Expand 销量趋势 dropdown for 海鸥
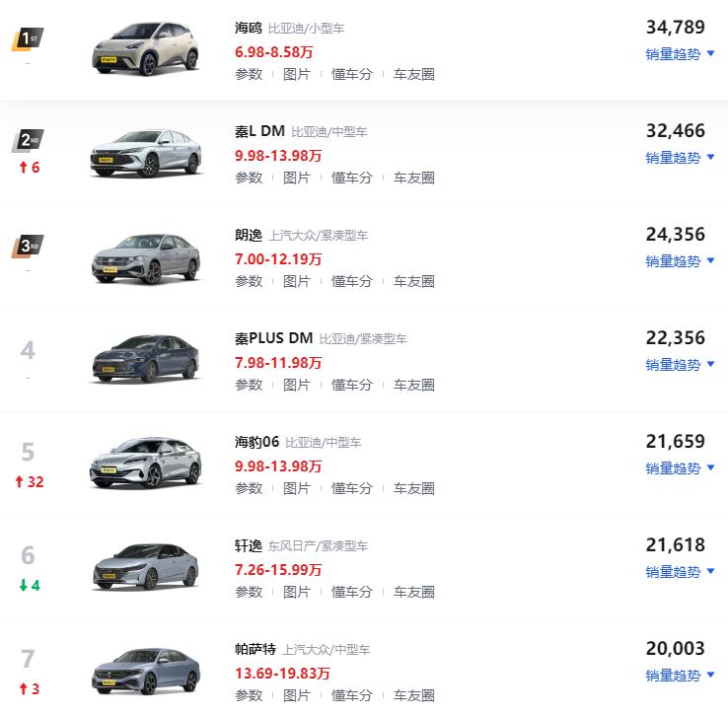The width and height of the screenshot is (728, 715). pyautogui.click(x=680, y=54)
